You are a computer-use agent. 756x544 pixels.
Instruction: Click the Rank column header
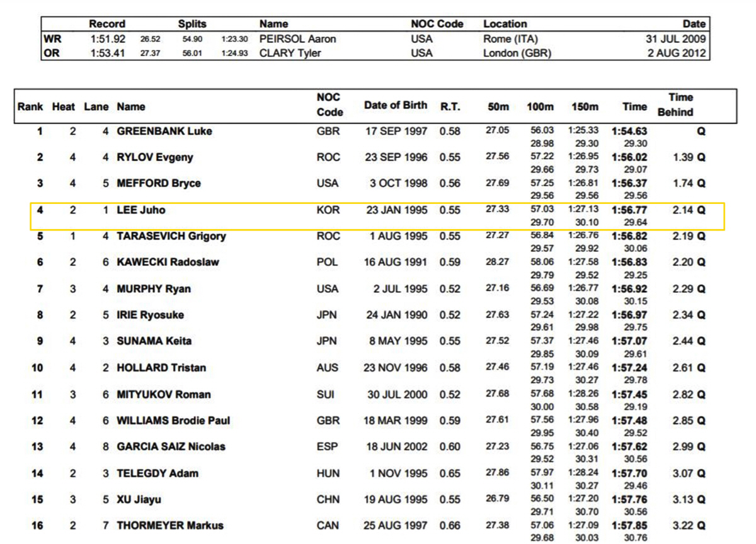coord(30,107)
